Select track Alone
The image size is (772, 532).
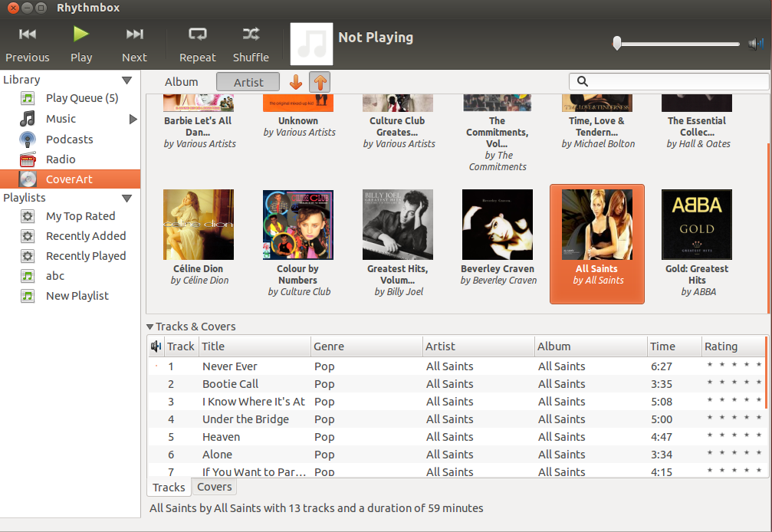tap(456, 455)
